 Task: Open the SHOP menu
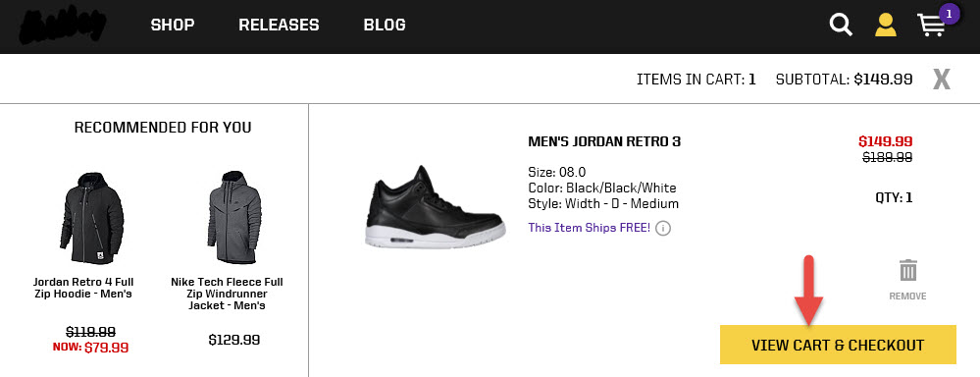click(173, 25)
